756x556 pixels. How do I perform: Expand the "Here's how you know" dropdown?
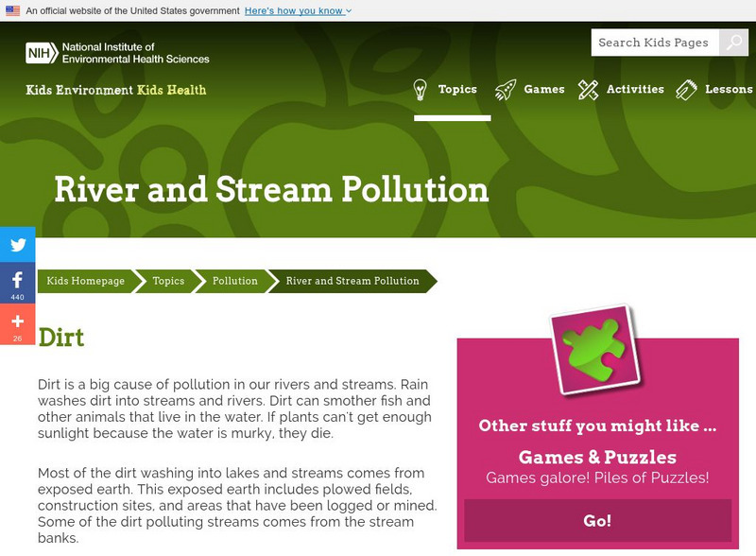pyautogui.click(x=297, y=10)
